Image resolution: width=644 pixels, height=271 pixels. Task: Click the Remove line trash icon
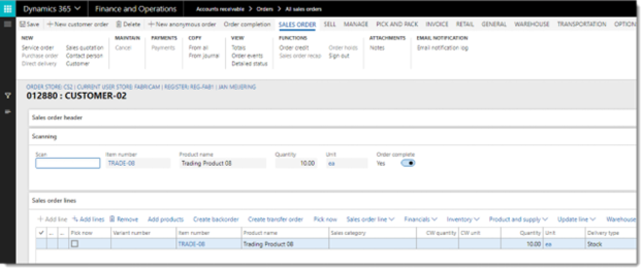click(112, 220)
